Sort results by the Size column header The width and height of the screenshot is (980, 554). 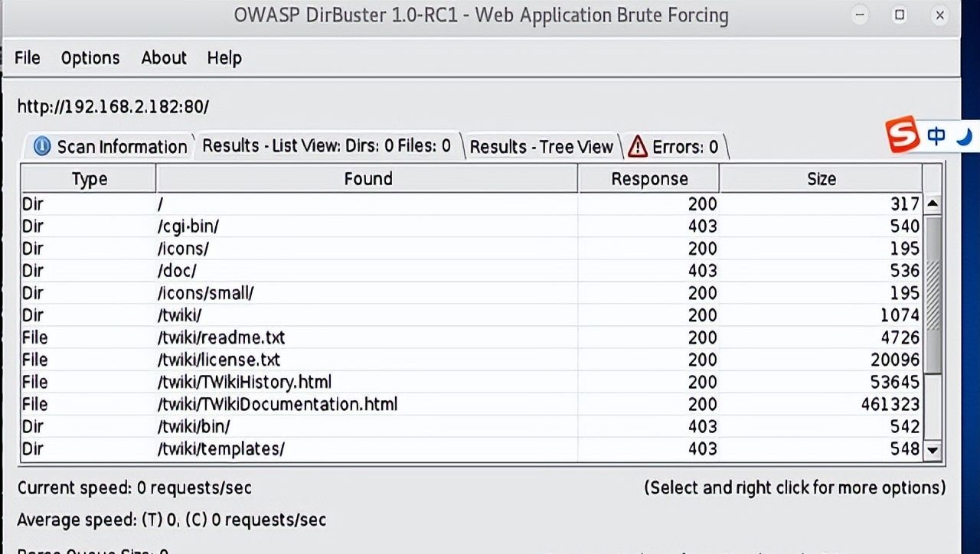click(x=821, y=179)
